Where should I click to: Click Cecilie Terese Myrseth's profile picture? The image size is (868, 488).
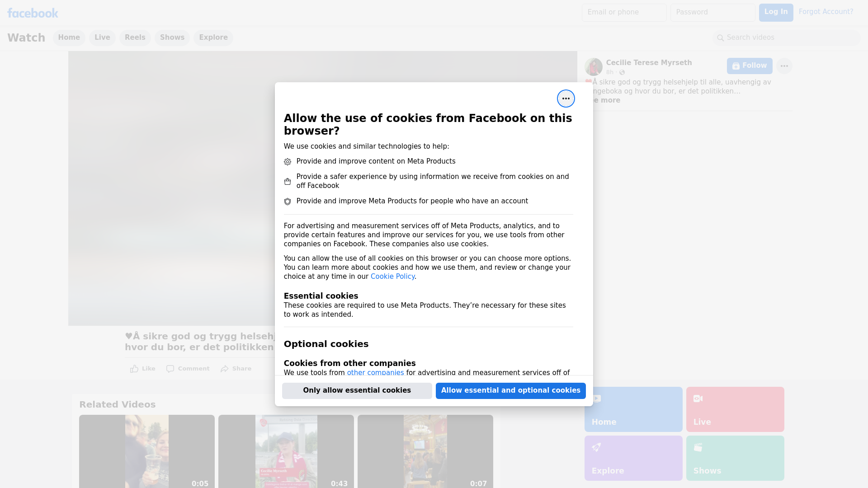(593, 67)
